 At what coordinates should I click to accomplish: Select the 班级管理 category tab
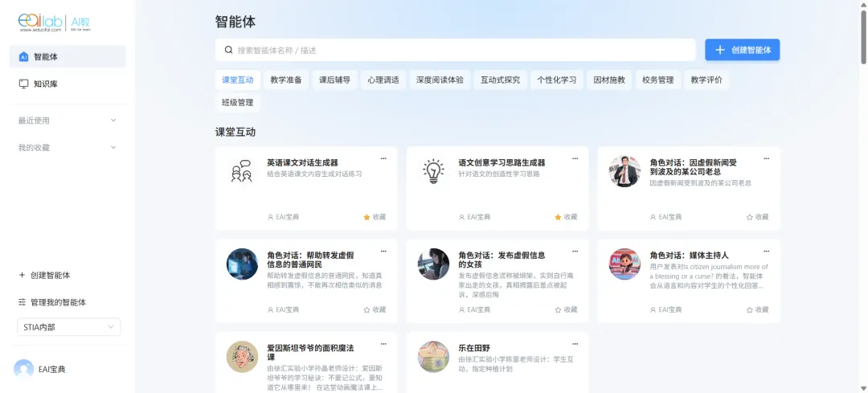(x=237, y=102)
